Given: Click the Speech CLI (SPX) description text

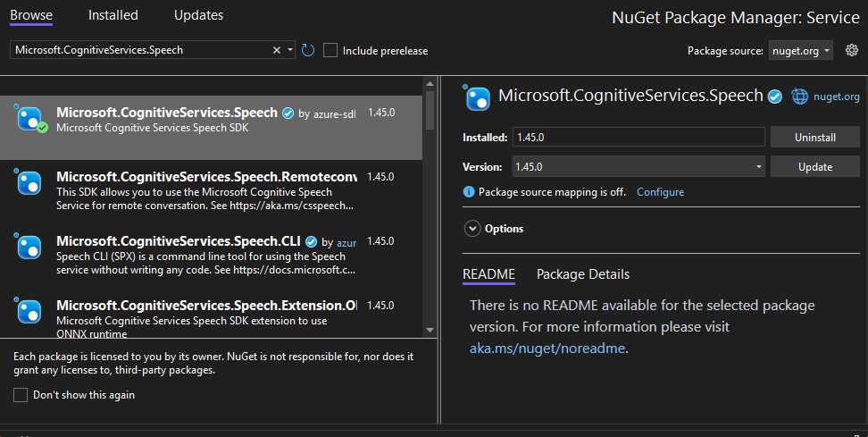Looking at the screenshot, I should pyautogui.click(x=206, y=263).
